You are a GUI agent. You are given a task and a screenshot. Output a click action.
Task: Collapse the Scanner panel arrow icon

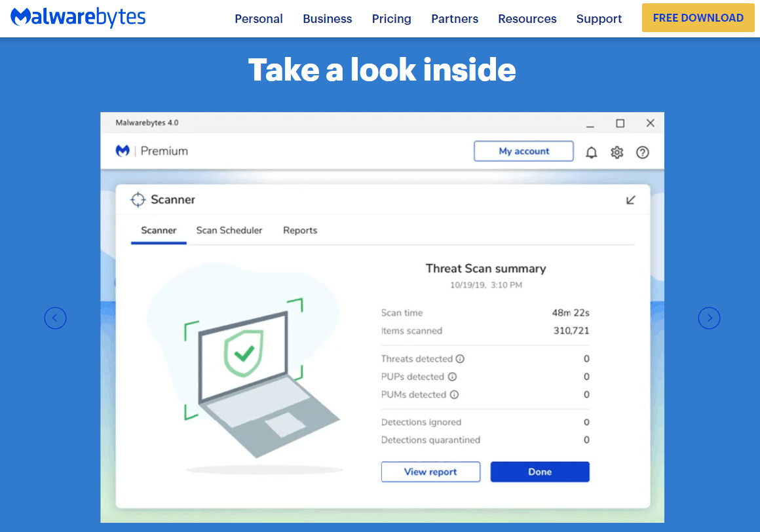pos(630,200)
